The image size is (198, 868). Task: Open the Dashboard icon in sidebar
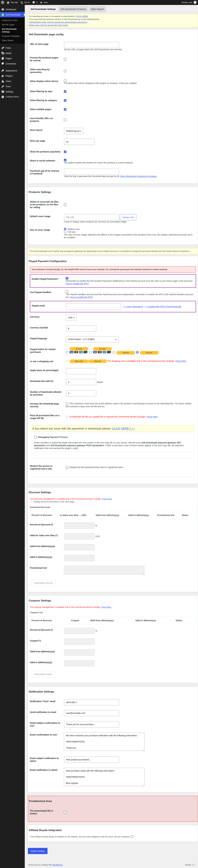3,9
